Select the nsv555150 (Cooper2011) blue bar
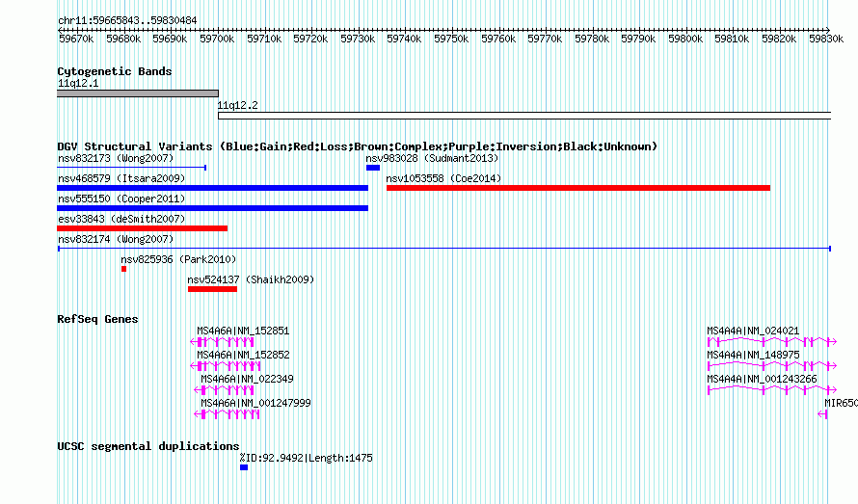 click(212, 208)
